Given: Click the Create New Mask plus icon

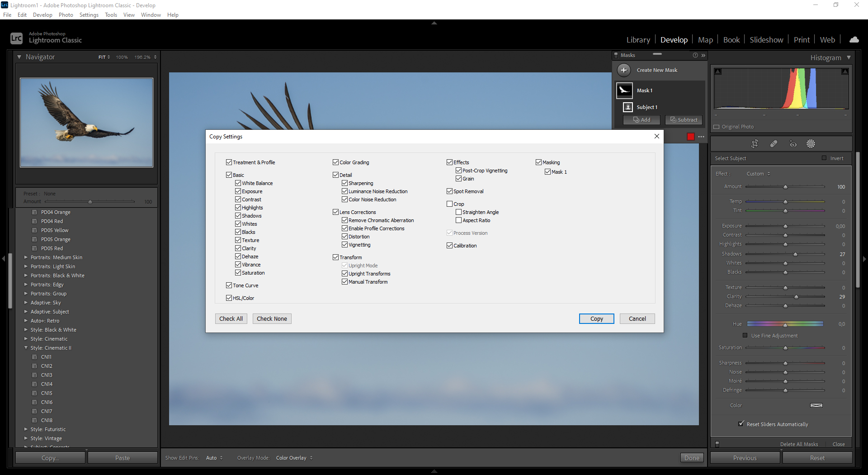Looking at the screenshot, I should coord(624,70).
